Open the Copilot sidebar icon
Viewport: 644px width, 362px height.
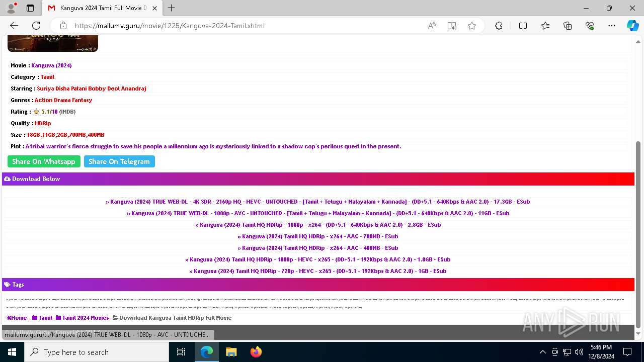click(632, 26)
